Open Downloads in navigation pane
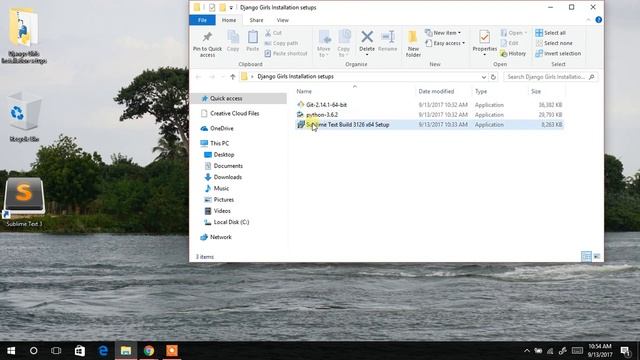Screen dimensions: 640x360 click(x=227, y=177)
